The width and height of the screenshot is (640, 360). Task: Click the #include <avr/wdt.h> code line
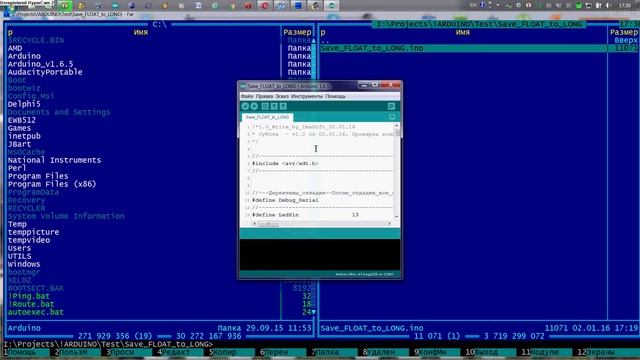[x=285, y=163]
